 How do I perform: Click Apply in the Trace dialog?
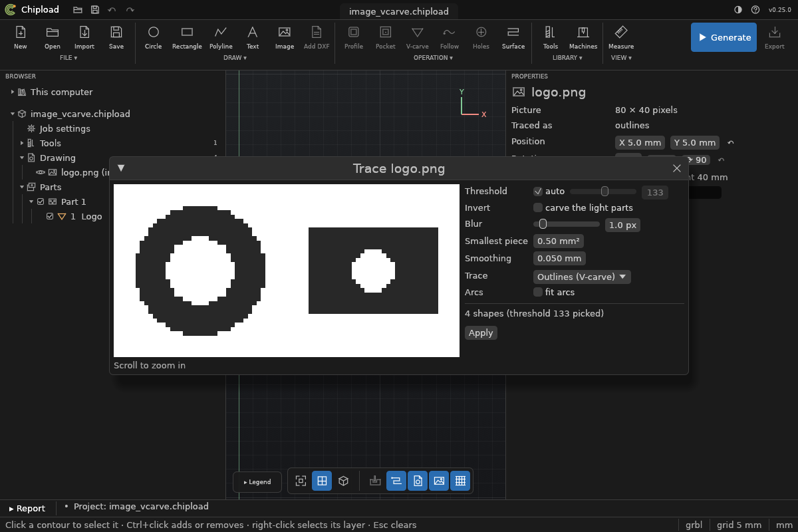pos(481,332)
